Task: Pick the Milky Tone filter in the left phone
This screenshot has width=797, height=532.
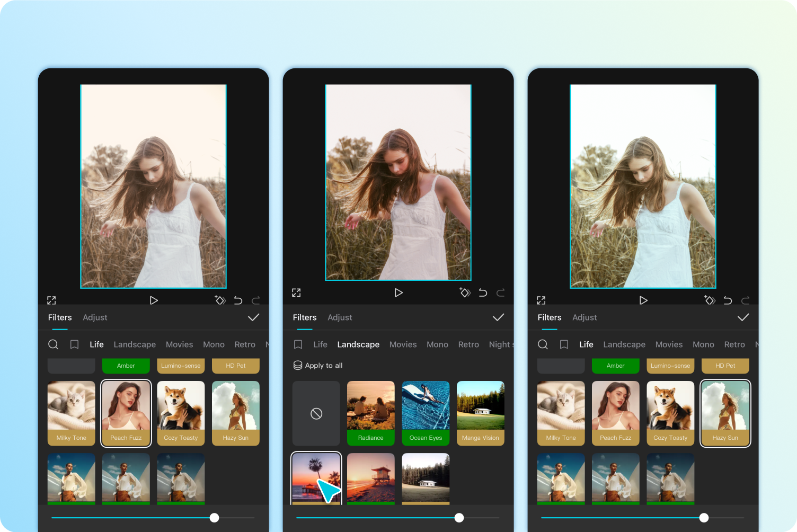Action: tap(72, 413)
